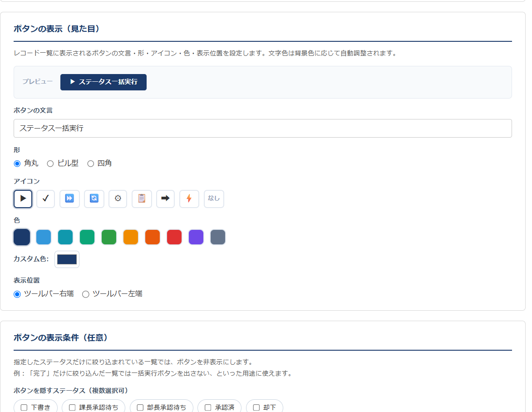Pick the light blue color swatch
Viewport: 532px width, 412px height.
pyautogui.click(x=44, y=237)
